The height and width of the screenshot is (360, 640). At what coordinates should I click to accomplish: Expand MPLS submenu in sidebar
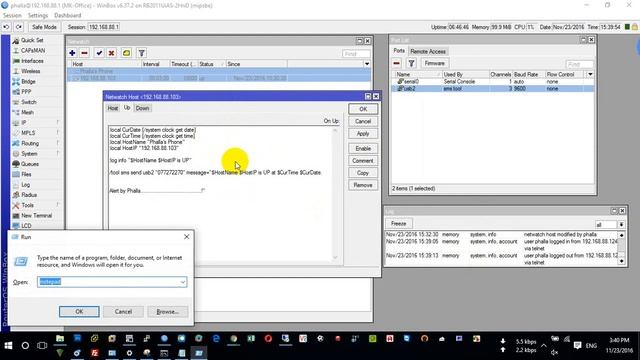[x=28, y=133]
